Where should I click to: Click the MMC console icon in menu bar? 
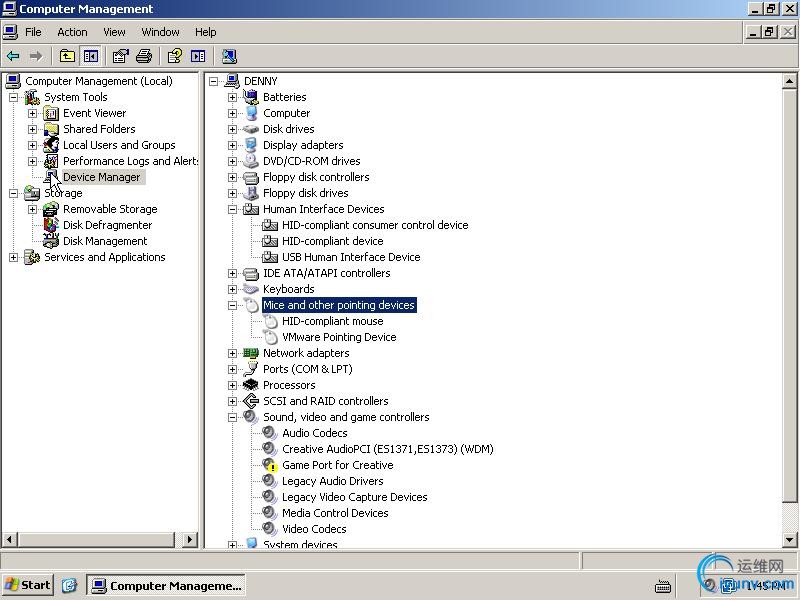[10, 32]
